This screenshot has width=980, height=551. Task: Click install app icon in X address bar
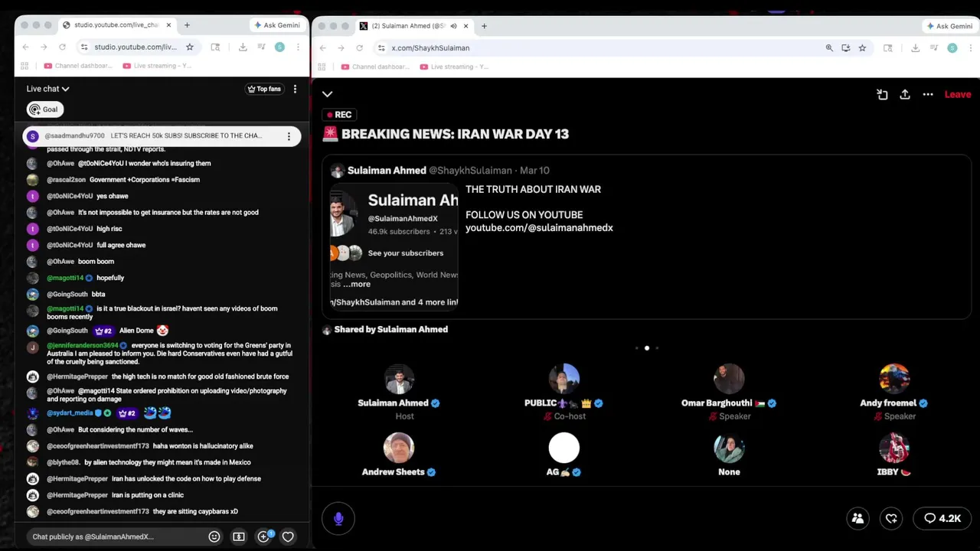845,47
